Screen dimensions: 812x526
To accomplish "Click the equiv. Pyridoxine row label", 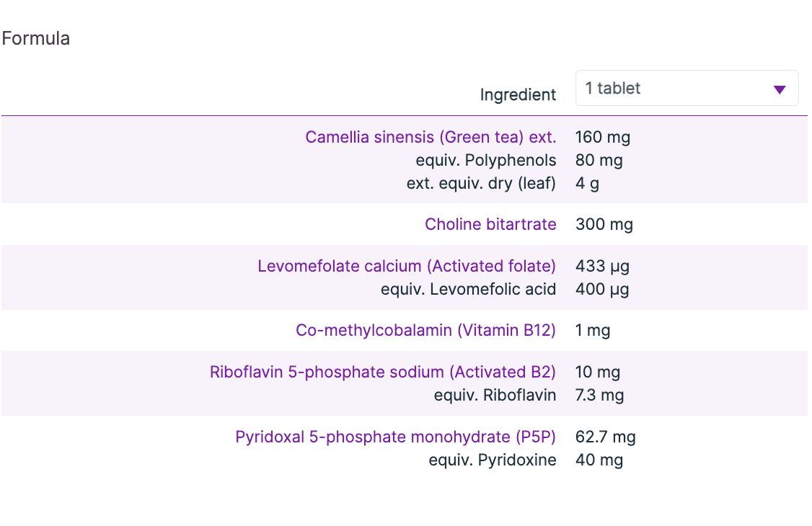I will click(493, 460).
